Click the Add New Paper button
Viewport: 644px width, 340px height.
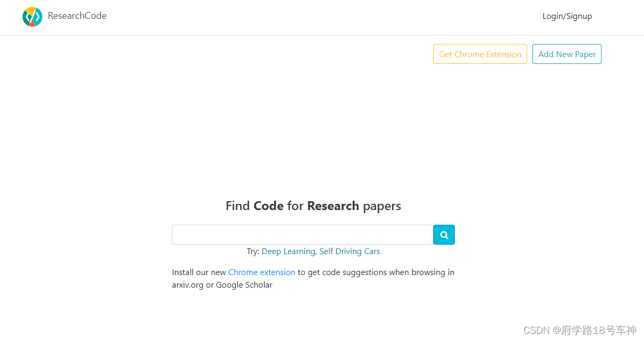point(567,54)
